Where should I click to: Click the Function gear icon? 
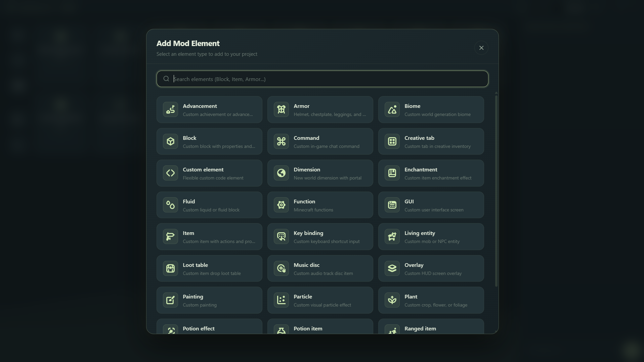[281, 205]
